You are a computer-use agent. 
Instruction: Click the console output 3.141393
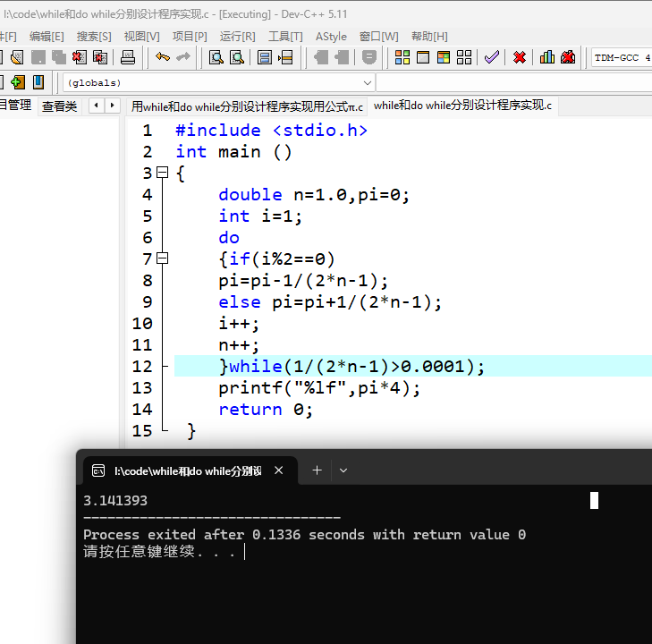tap(115, 501)
